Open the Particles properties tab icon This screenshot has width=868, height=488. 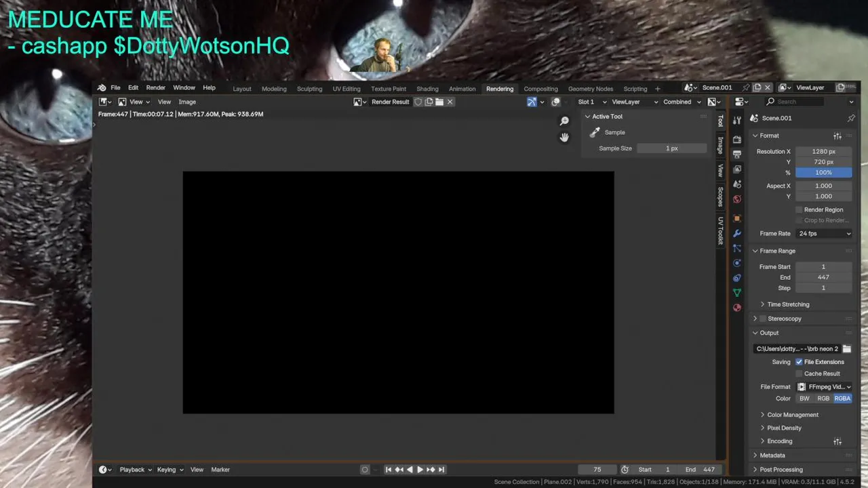(x=737, y=248)
